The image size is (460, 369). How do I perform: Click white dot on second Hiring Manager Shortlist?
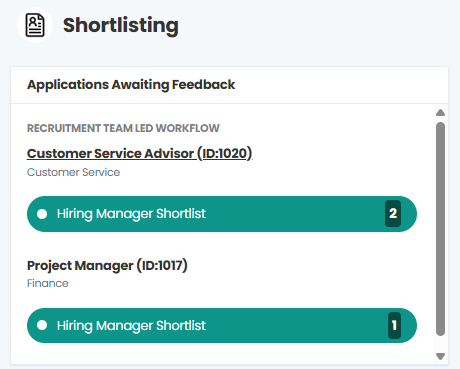pyautogui.click(x=42, y=325)
